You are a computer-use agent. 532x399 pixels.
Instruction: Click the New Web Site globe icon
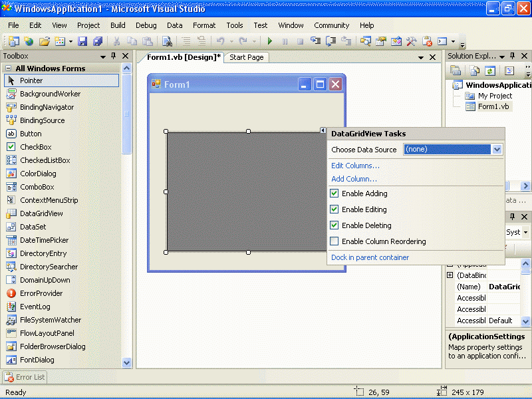(29, 41)
